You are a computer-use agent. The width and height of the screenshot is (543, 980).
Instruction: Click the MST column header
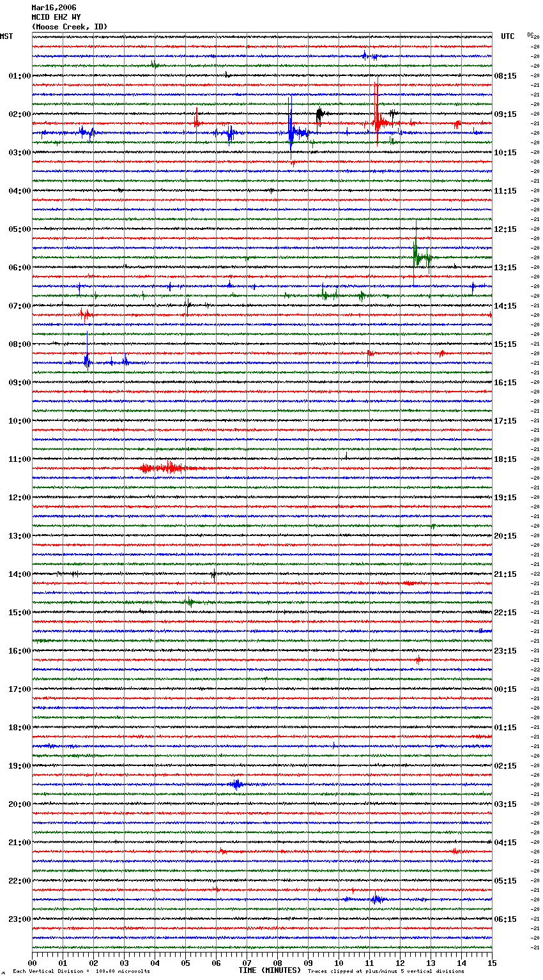[x=6, y=36]
